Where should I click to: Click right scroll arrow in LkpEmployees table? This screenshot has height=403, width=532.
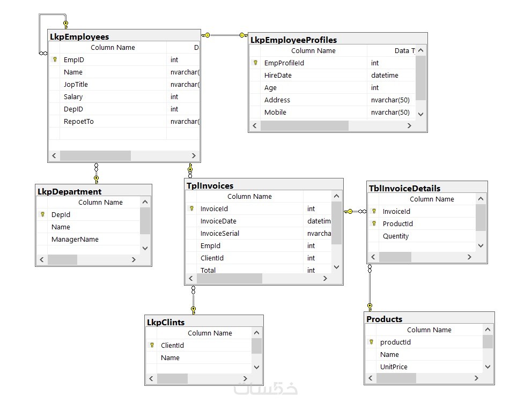[x=194, y=155]
